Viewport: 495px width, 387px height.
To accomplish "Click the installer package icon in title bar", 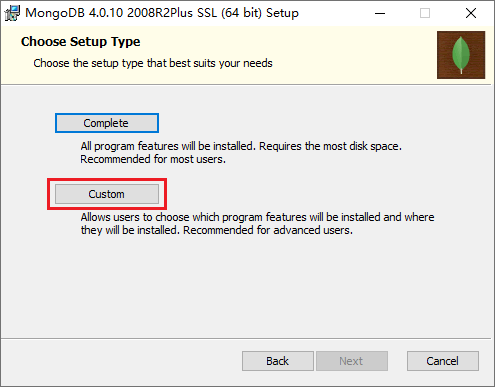I will point(12,13).
